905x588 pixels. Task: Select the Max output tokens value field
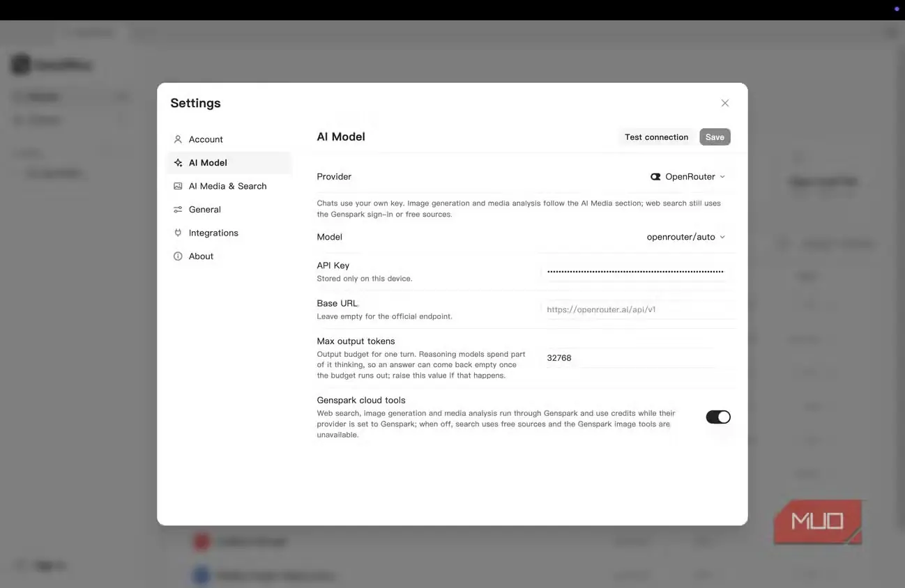[x=635, y=358]
